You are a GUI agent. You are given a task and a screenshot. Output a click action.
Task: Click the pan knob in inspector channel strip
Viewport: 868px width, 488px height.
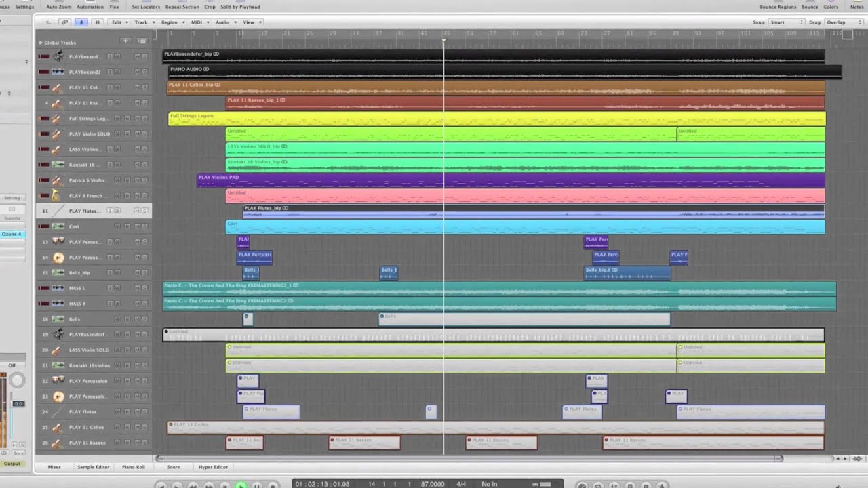pyautogui.click(x=18, y=381)
